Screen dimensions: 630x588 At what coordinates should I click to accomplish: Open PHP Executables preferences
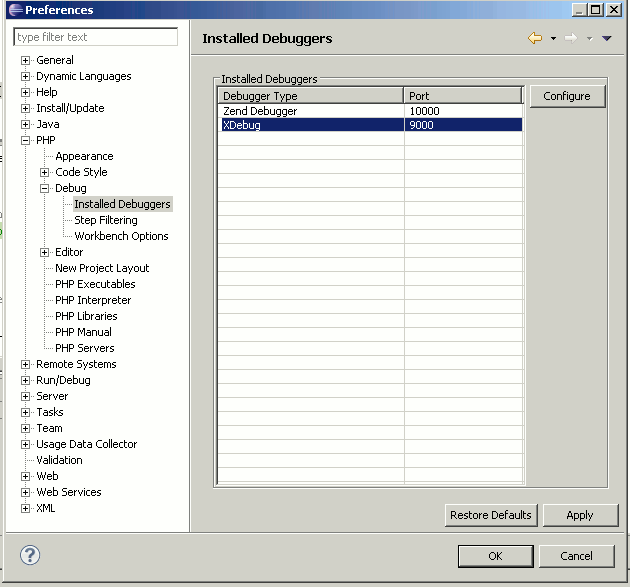(x=95, y=284)
